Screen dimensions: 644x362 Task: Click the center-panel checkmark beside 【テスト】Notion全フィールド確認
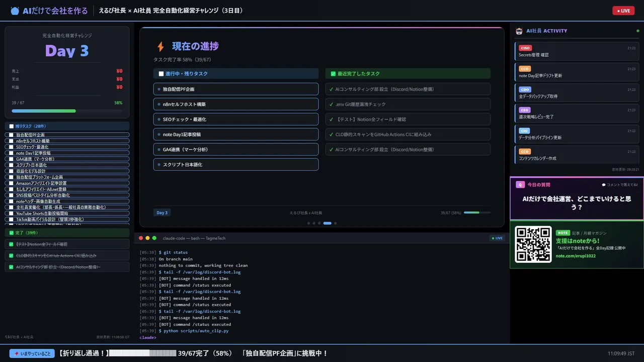331,119
